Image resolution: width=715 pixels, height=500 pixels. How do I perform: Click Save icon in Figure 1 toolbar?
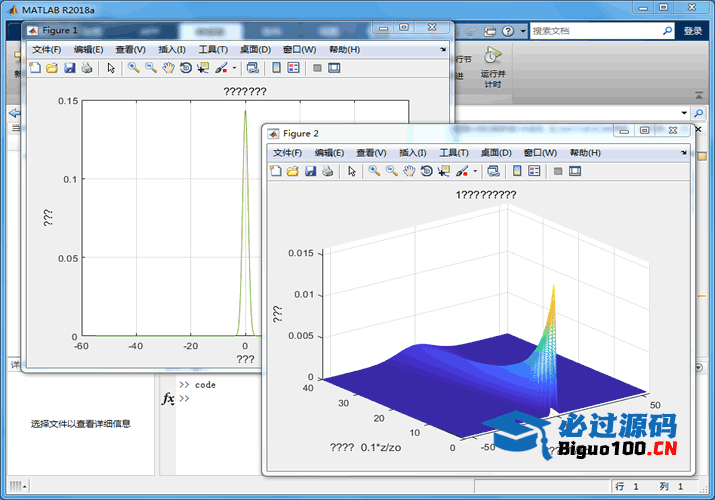tap(69, 68)
